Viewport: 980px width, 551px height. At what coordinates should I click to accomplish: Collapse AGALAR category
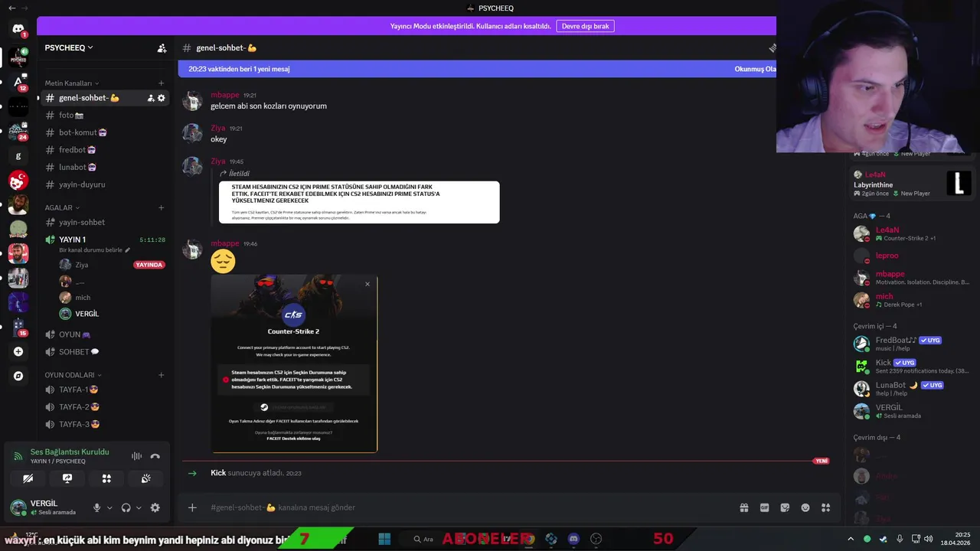coord(62,207)
